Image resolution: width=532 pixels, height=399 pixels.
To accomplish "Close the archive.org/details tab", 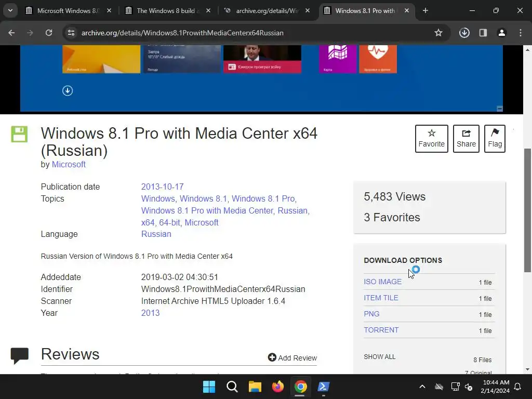I will coord(308,10).
